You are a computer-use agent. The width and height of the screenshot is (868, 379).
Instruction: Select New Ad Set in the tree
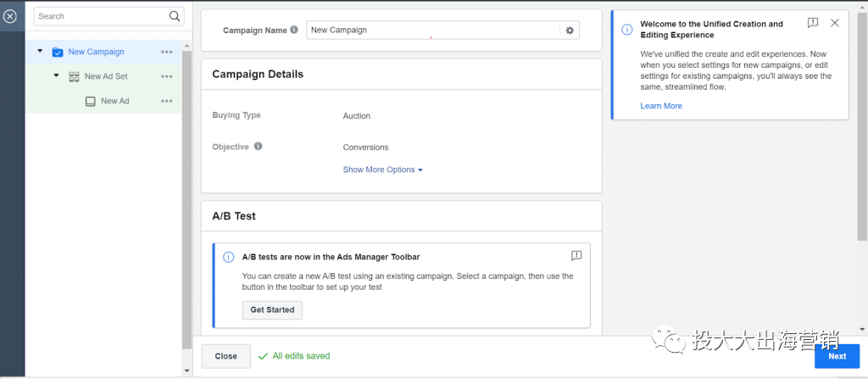106,76
